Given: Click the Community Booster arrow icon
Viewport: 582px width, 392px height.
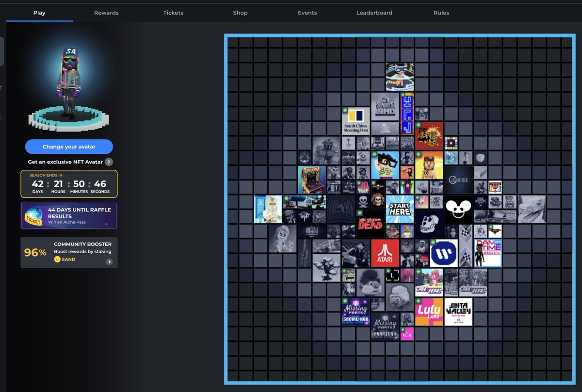Looking at the screenshot, I should pos(109,261).
